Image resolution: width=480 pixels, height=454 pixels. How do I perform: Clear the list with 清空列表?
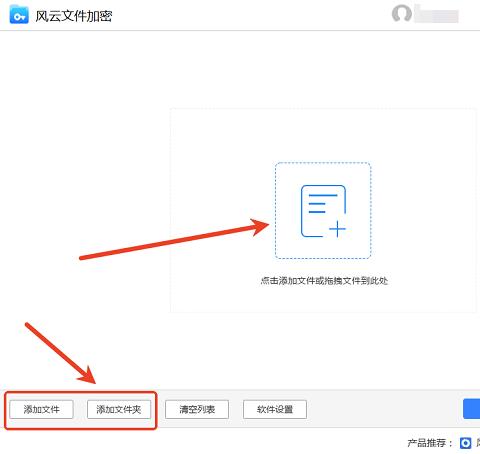pos(197,409)
